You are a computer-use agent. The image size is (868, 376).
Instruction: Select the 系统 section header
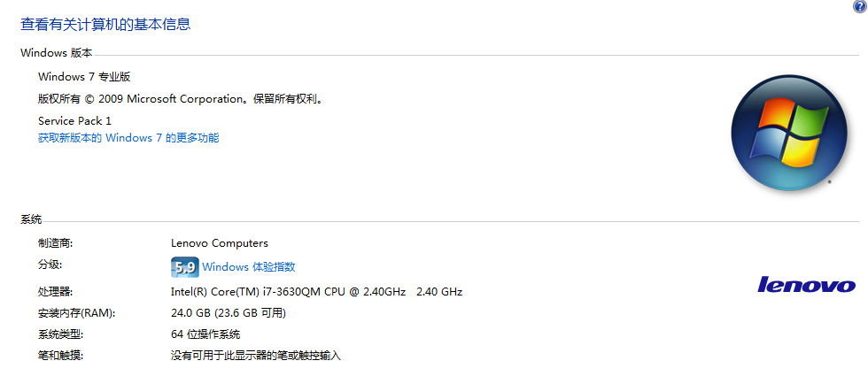pos(31,219)
